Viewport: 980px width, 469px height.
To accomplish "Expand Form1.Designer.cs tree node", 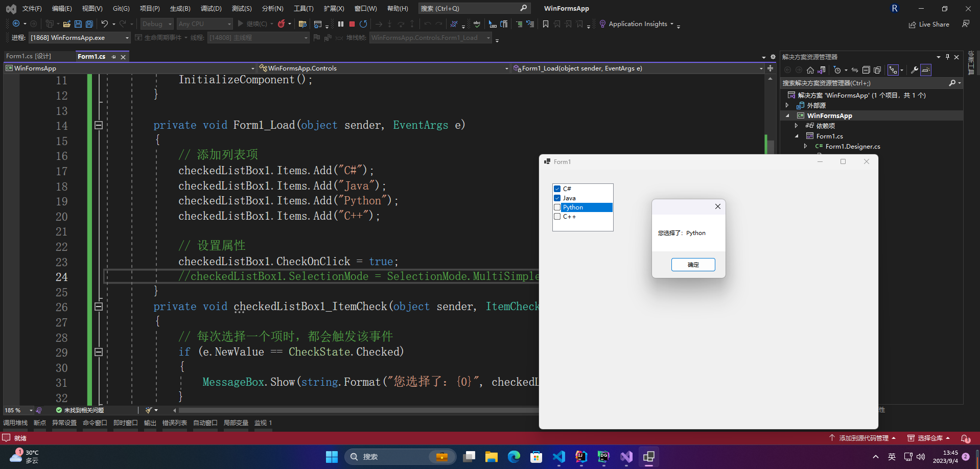I will click(x=805, y=146).
